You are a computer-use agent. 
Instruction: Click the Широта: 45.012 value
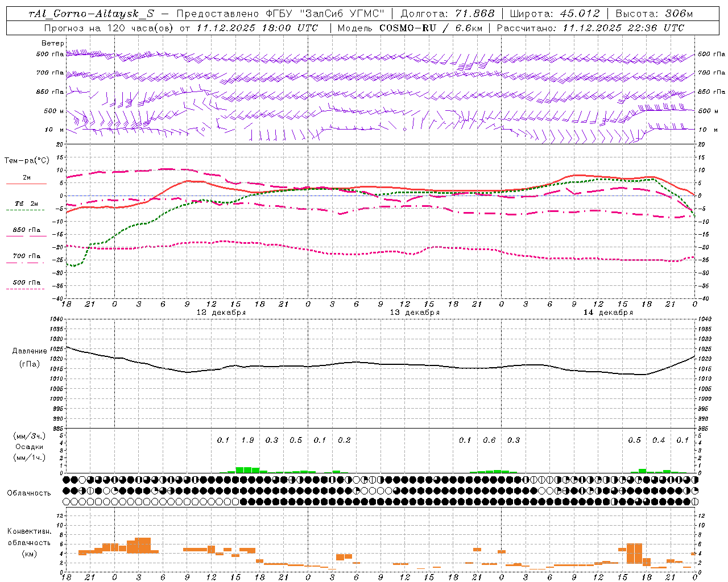point(555,14)
